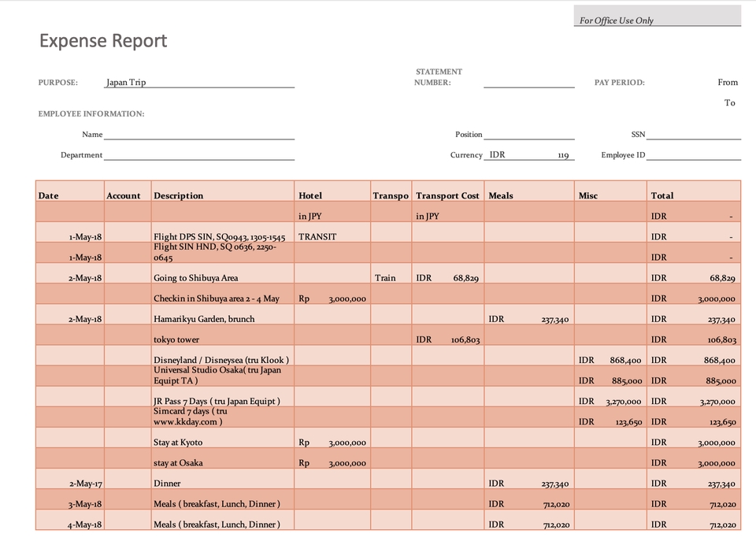
Task: Click hotel amount in Shibuya checkin row
Action: pyautogui.click(x=332, y=294)
